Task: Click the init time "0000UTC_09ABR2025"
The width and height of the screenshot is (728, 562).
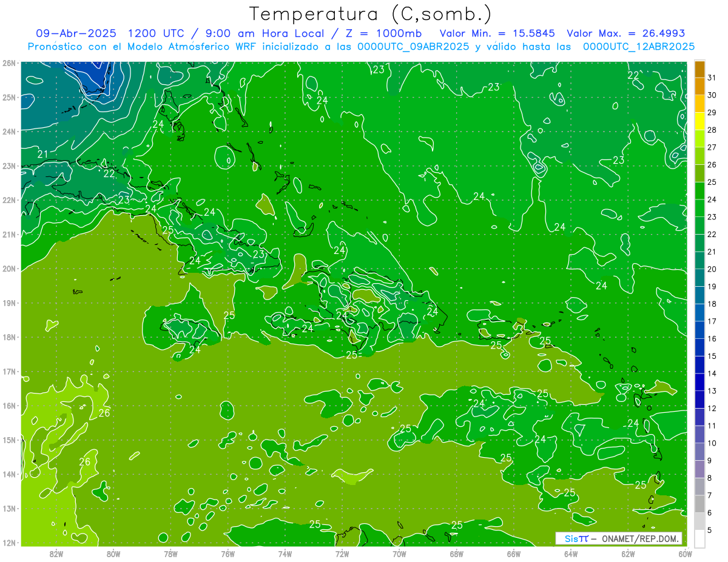Action: point(413,46)
